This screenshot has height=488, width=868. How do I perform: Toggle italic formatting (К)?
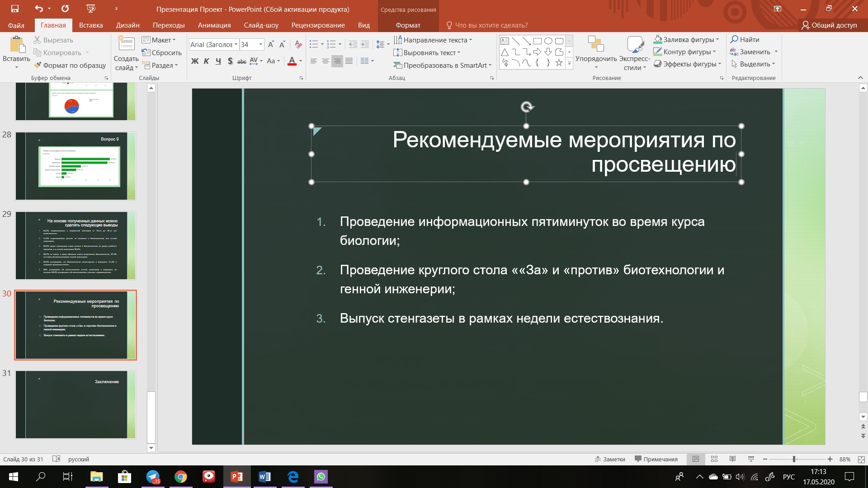[x=207, y=61]
